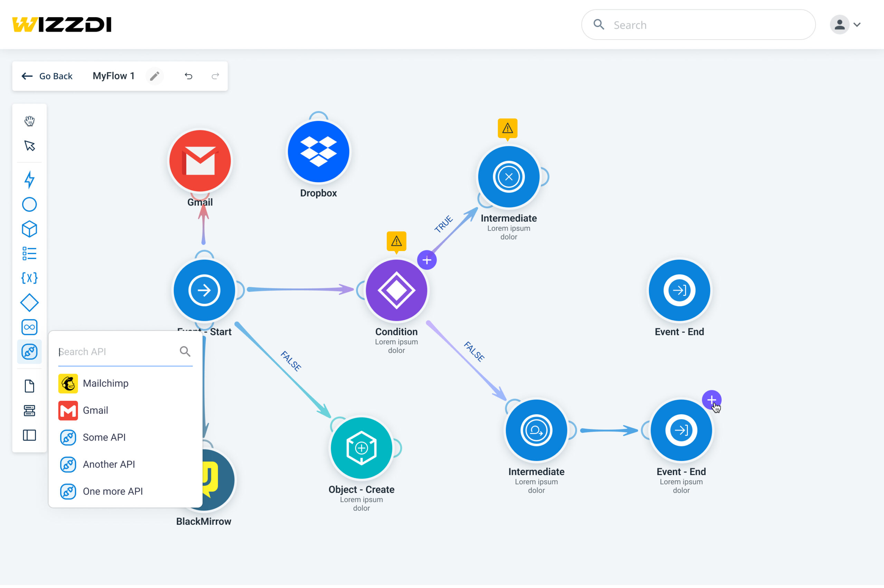Toggle the API connector tool

[x=29, y=352]
